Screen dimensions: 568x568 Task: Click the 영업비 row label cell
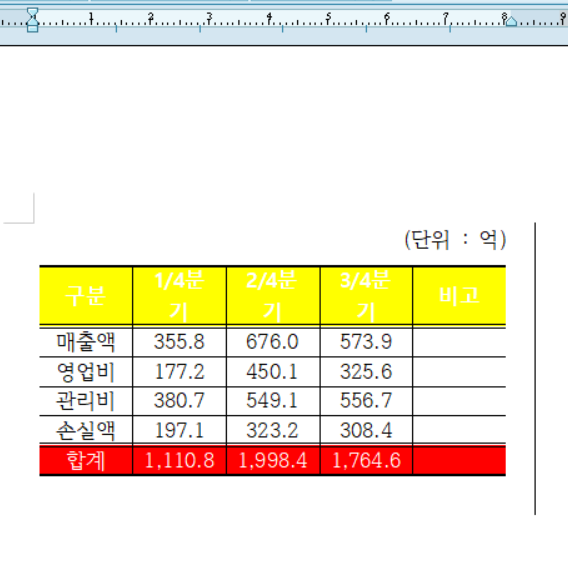pyautogui.click(x=86, y=372)
